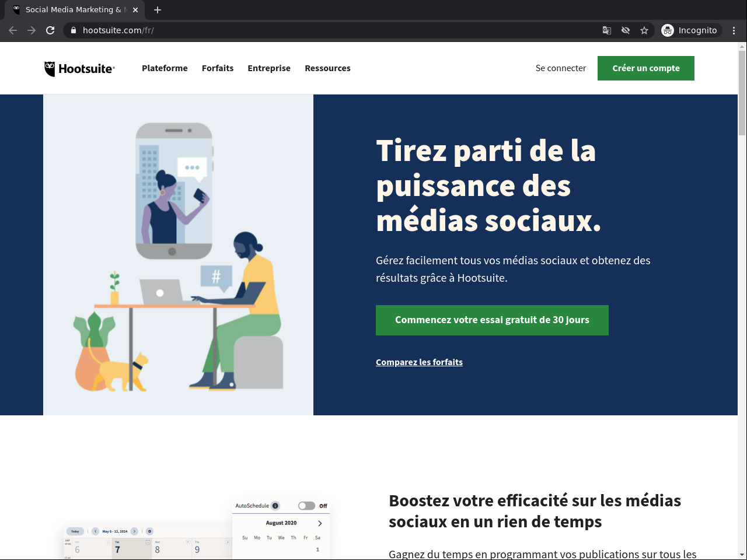The height and width of the screenshot is (560, 747).
Task: Open the Translate this page icon
Action: point(607,30)
